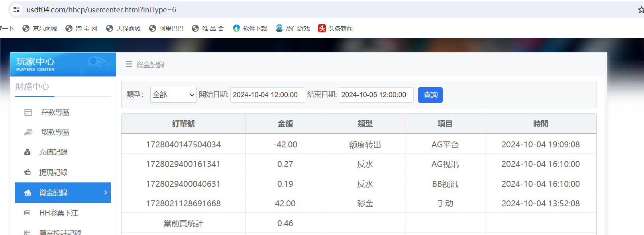Click the 取款專區 hand icon

tap(28, 132)
